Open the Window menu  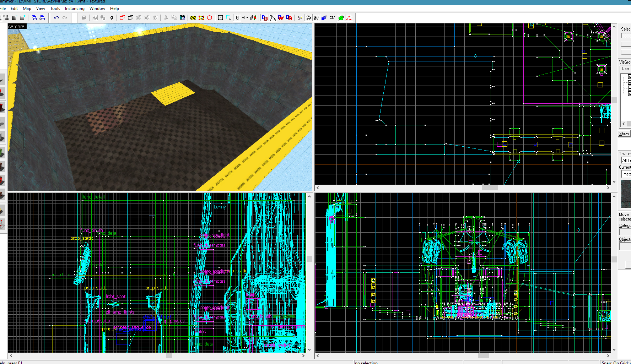pyautogui.click(x=97, y=9)
